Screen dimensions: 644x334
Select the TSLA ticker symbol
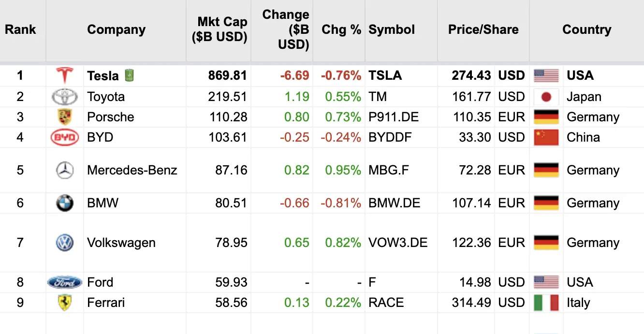click(385, 76)
